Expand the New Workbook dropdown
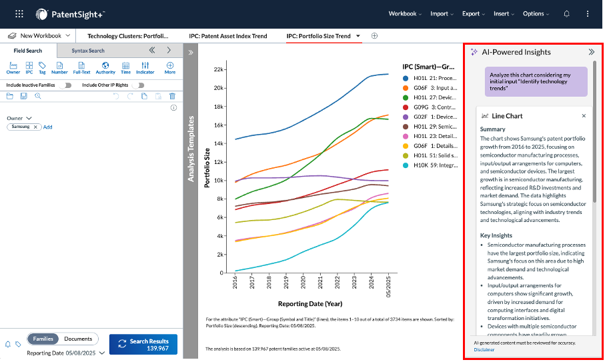The height and width of the screenshot is (364, 607). pyautogui.click(x=68, y=35)
